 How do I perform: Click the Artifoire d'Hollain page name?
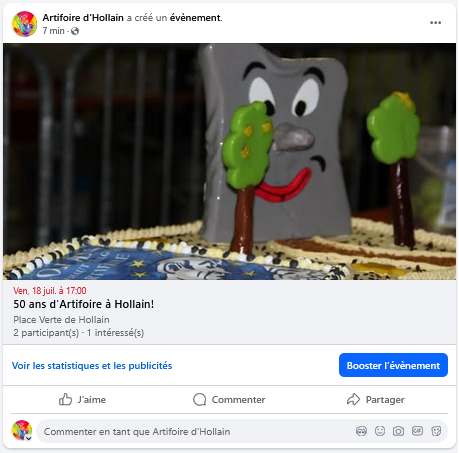click(83, 18)
